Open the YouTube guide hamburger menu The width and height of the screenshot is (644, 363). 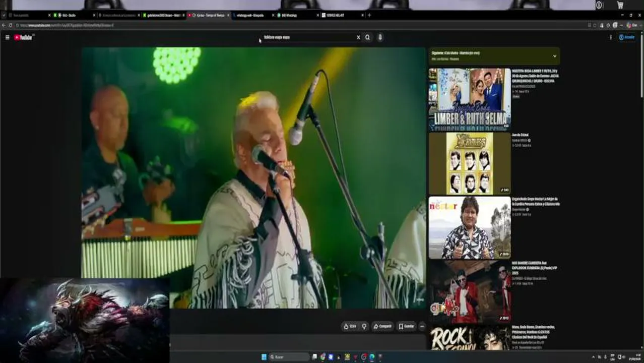tap(7, 37)
